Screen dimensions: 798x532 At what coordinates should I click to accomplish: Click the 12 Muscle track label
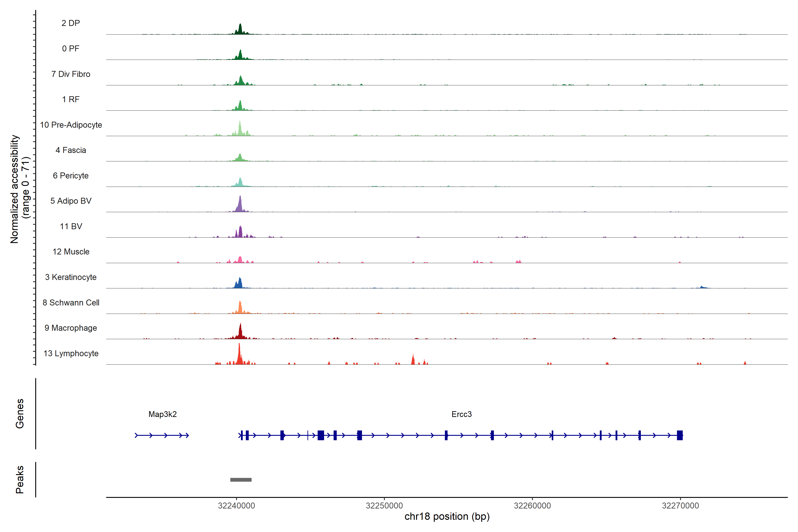click(x=71, y=252)
